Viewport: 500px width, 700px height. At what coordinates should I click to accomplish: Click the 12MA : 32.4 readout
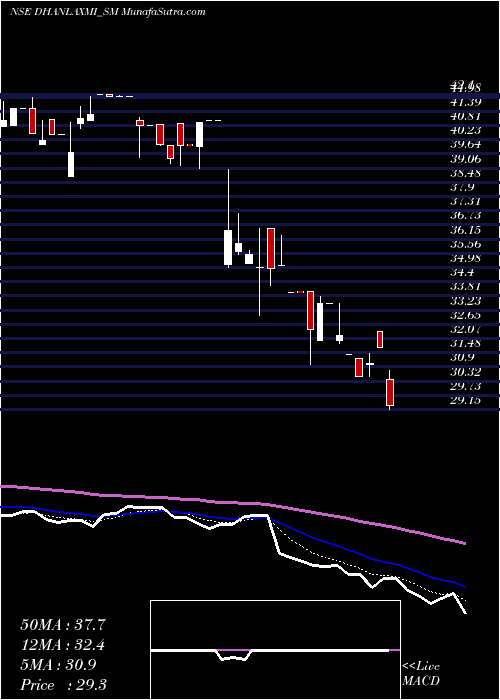[x=63, y=645]
